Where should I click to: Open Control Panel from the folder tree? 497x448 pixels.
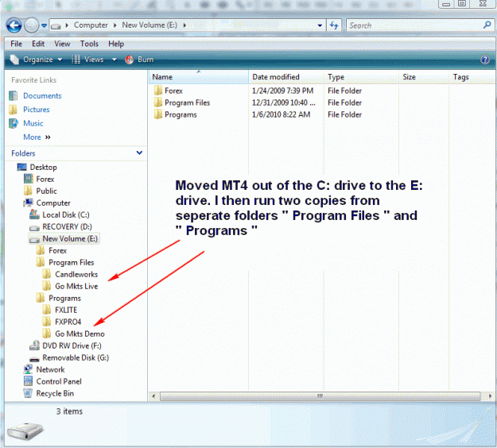[x=59, y=381]
